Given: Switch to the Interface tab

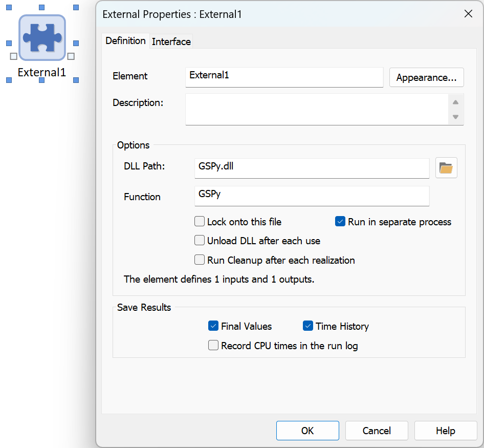Looking at the screenshot, I should click(x=171, y=41).
